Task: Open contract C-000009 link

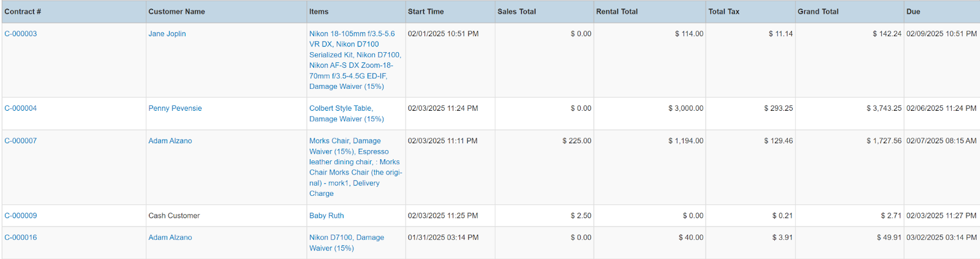Action: point(21,216)
